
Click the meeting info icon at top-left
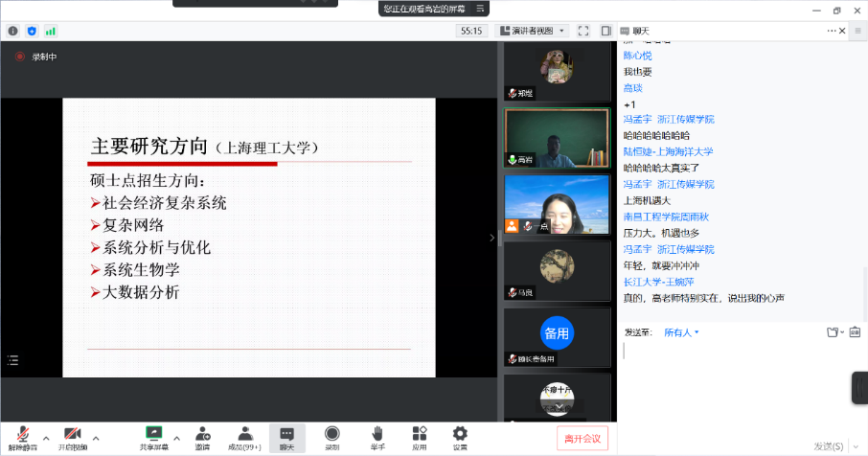13,31
